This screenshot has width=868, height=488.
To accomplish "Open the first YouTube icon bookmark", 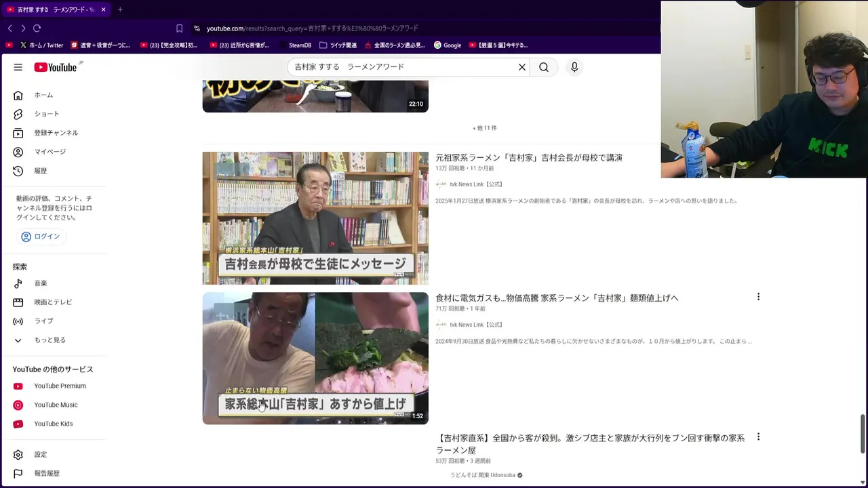I will [x=9, y=45].
